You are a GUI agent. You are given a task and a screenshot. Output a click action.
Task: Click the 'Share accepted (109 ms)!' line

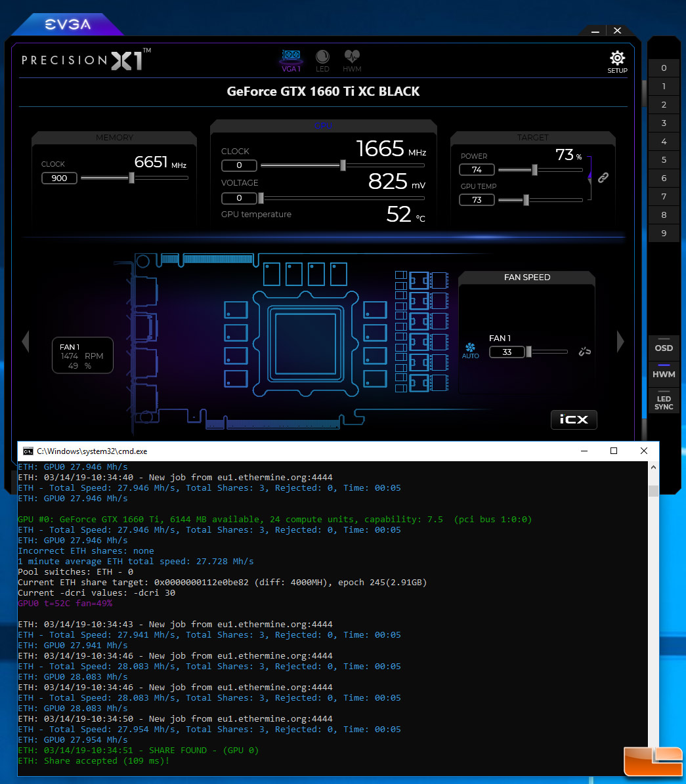pos(94,760)
